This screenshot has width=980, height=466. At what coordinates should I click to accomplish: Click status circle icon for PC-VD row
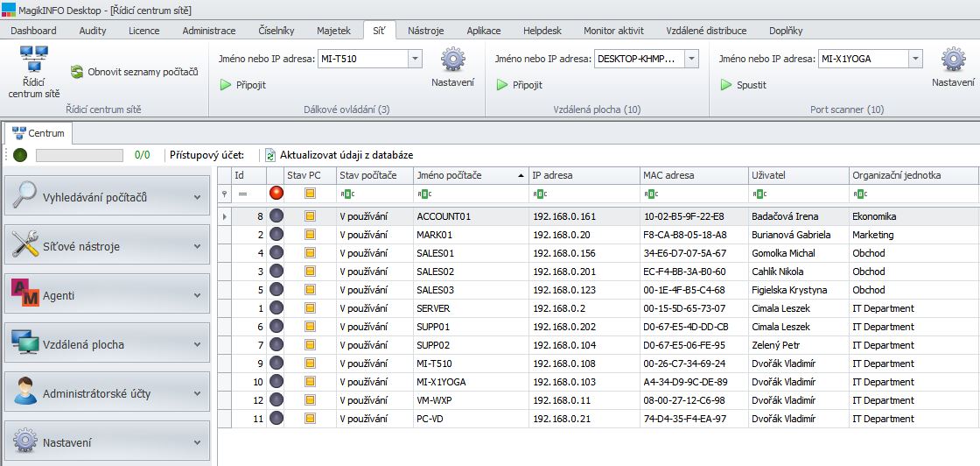(x=276, y=419)
